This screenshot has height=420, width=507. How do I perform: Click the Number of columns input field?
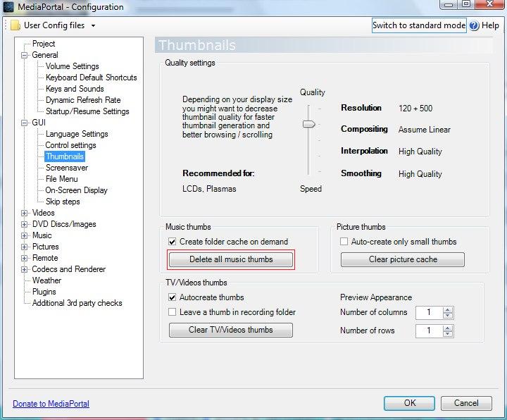pos(429,312)
